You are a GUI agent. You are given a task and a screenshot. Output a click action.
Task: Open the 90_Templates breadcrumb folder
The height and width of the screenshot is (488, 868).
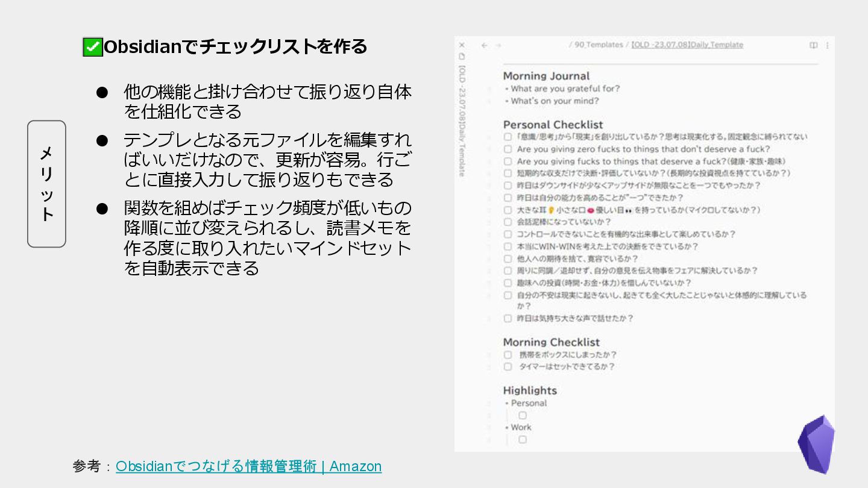(x=599, y=45)
